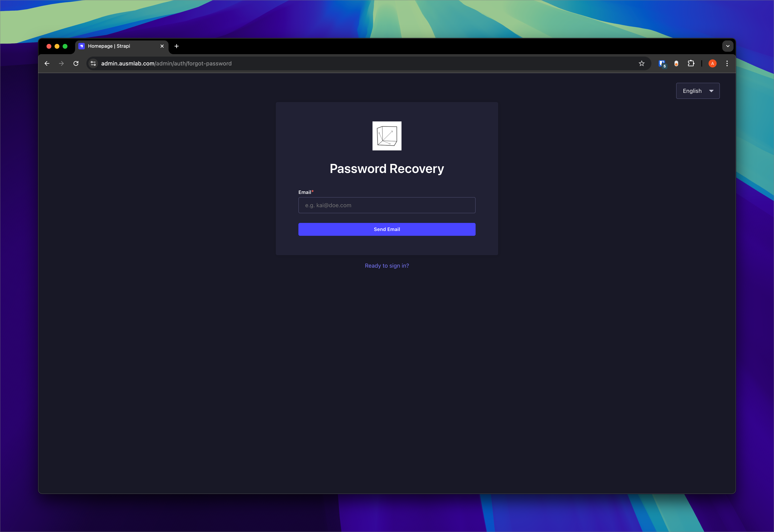Image resolution: width=774 pixels, height=532 pixels.
Task: Click the language dropdown caret arrow
Action: click(x=711, y=91)
